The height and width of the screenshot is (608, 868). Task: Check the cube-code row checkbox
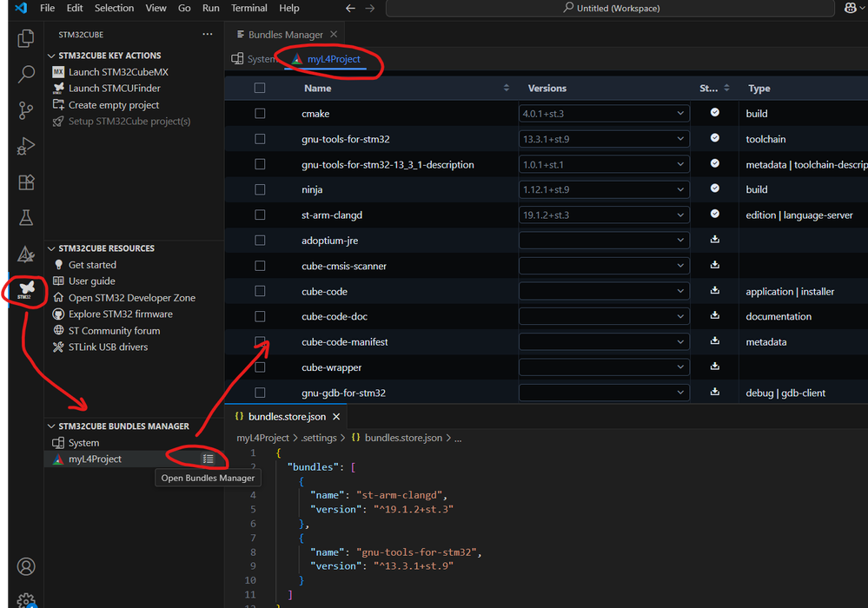tap(260, 291)
